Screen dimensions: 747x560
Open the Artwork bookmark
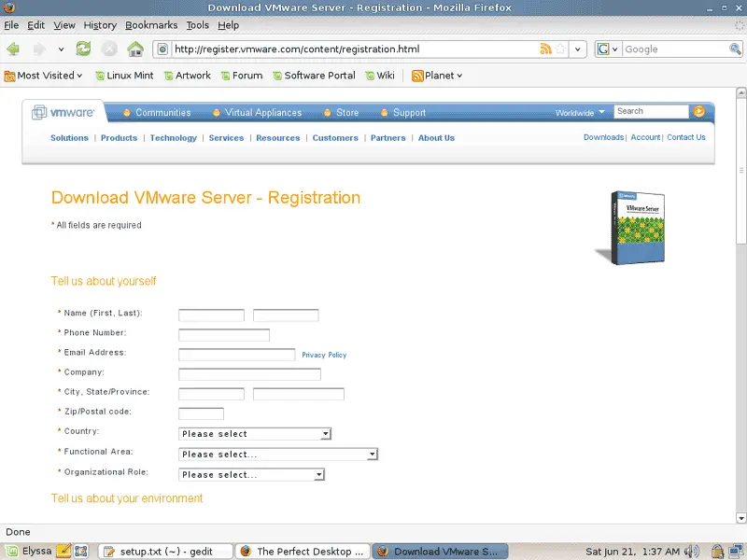pos(188,76)
